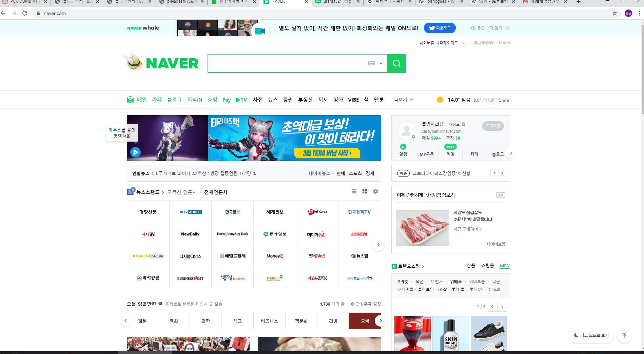Select the MEN trend shopping tab
The image size is (644, 354).
point(505,266)
